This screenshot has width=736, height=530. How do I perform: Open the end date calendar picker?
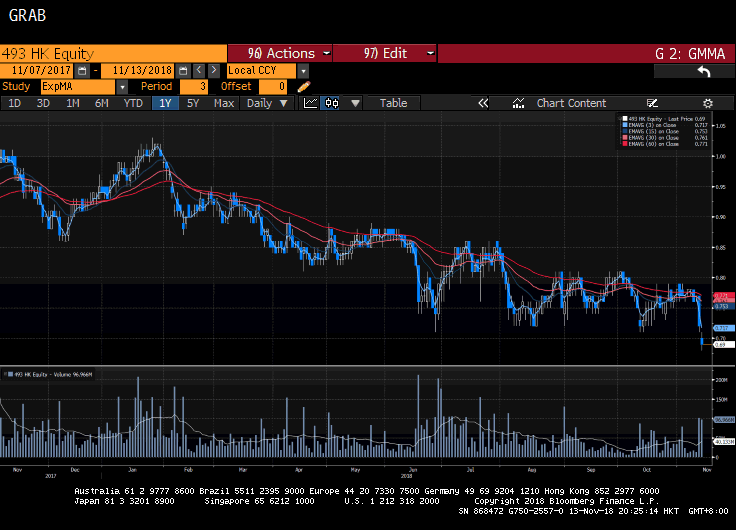coord(183,71)
